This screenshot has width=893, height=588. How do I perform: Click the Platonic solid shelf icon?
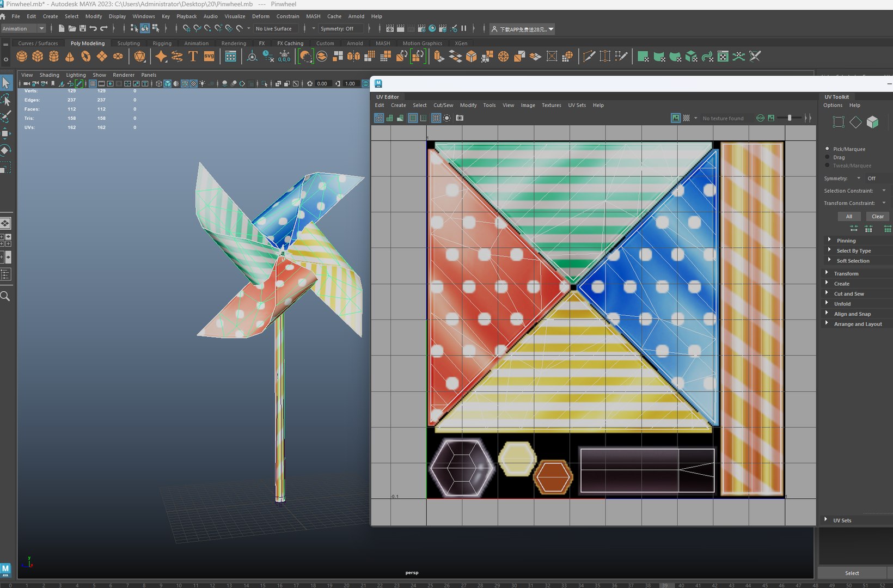tap(140, 56)
